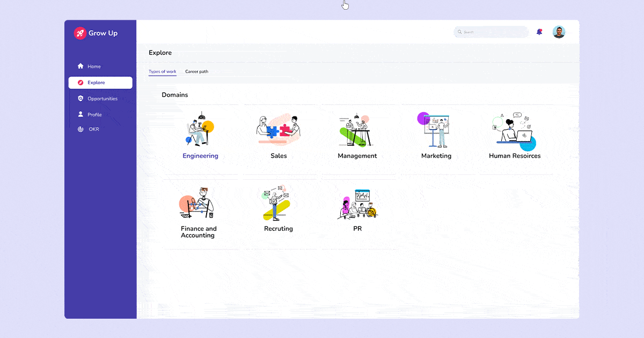Viewport: 644px width, 338px height.
Task: Open notifications via the bell icon
Action: 539,32
